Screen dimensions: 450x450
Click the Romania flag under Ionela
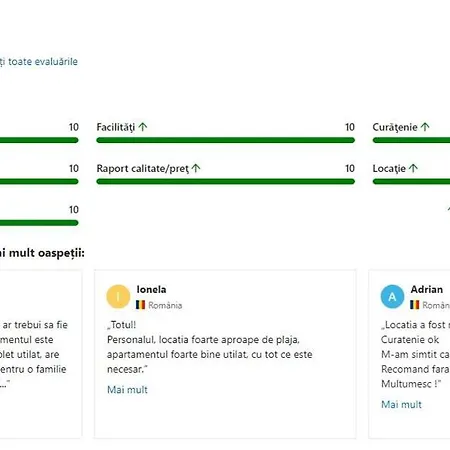[x=140, y=305]
